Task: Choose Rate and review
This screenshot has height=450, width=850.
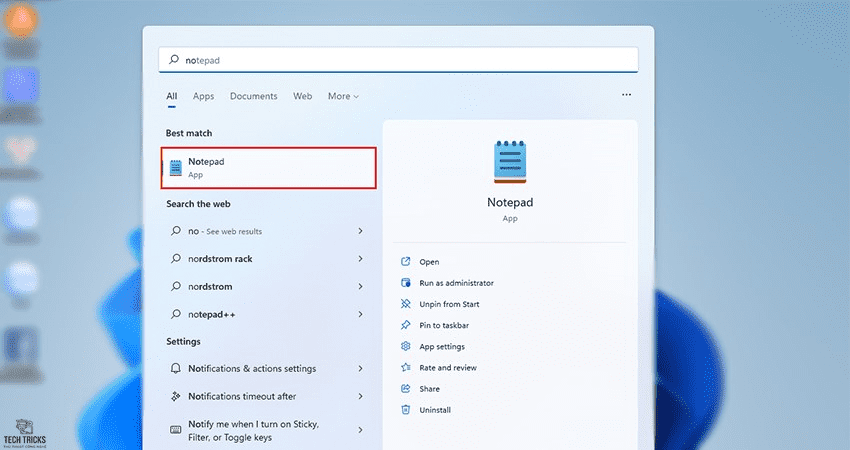Action: coord(448,368)
